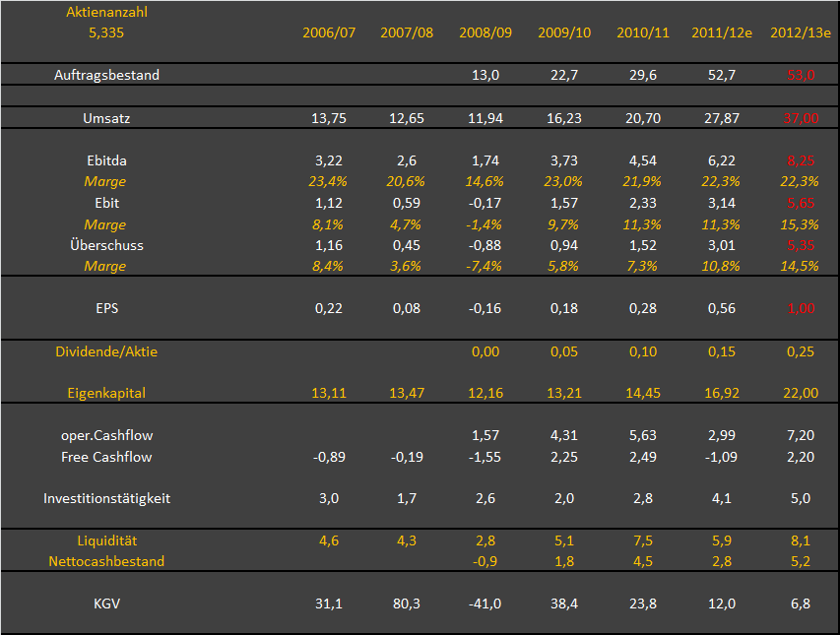This screenshot has height=635, width=840.
Task: Select the negative Ebit value -0,17
Action: 485,203
